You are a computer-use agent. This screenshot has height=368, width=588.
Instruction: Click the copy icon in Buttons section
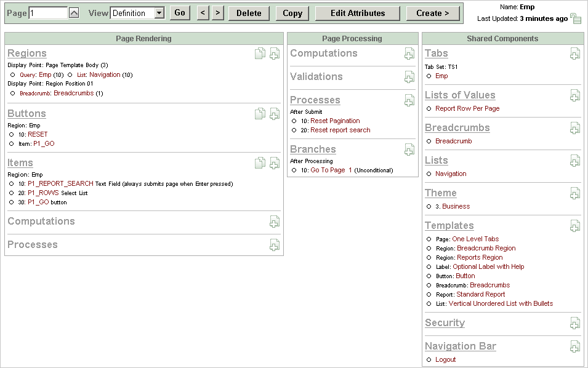pos(260,114)
